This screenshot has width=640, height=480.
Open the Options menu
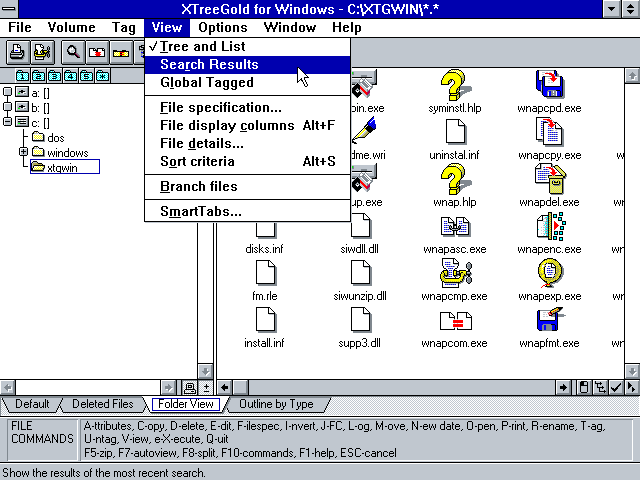223,27
